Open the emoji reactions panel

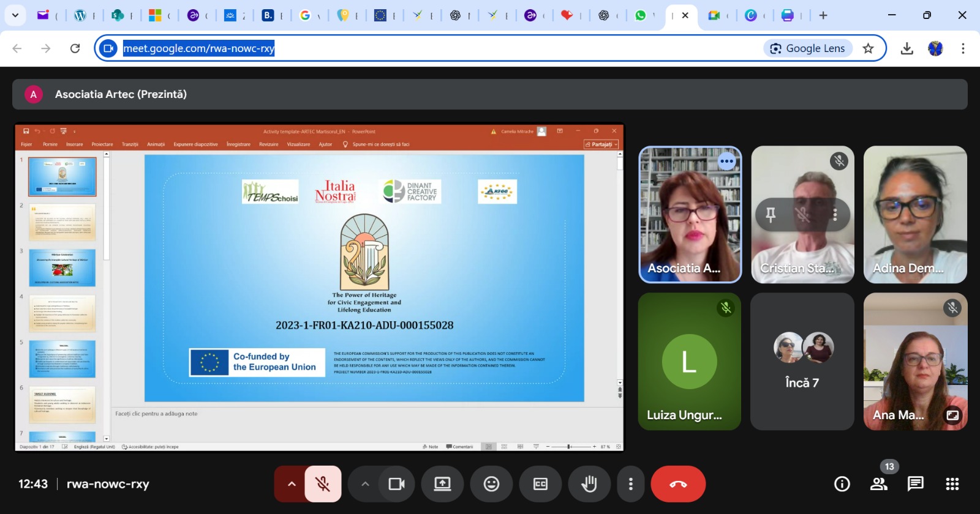491,484
